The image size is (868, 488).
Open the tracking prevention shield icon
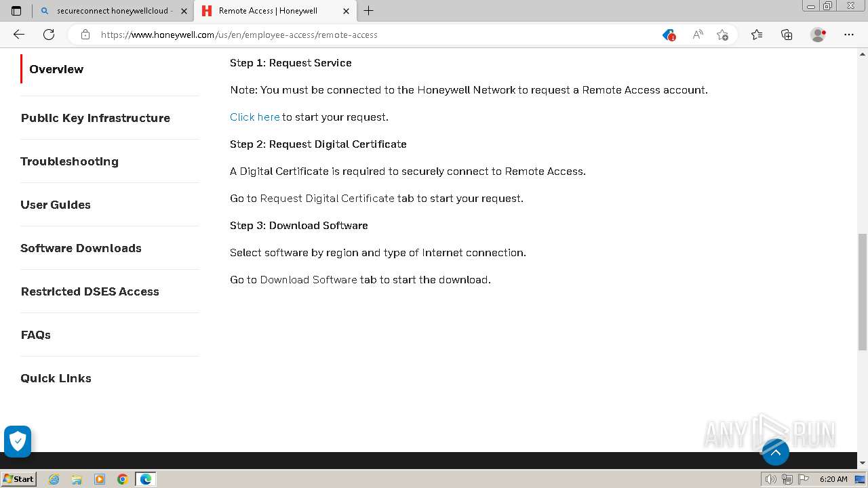669,35
